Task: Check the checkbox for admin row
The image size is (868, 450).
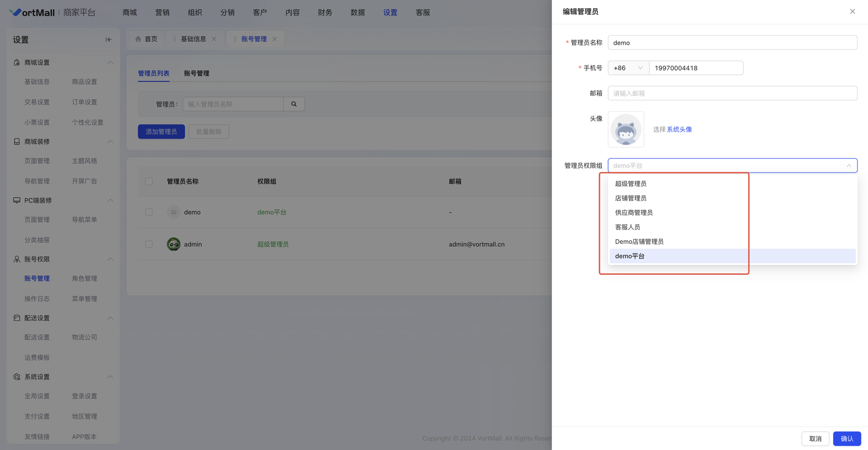Action: pyautogui.click(x=149, y=245)
